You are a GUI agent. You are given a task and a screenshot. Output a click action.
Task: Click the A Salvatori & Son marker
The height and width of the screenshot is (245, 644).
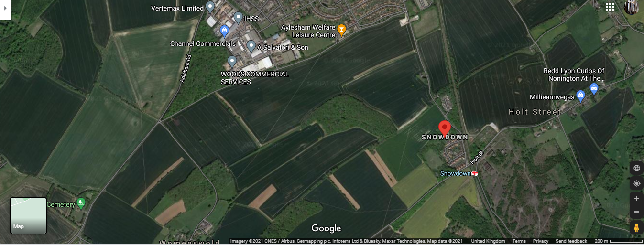[x=251, y=46]
